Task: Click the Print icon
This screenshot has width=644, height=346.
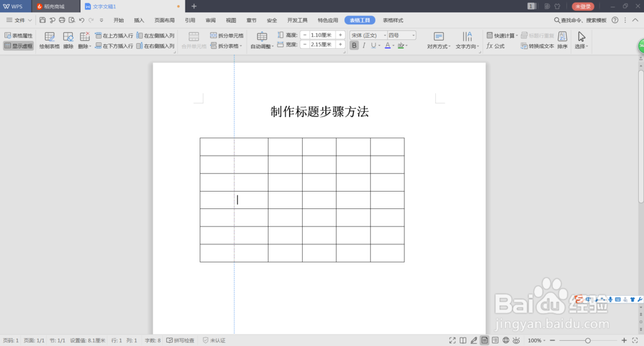Action: pos(62,20)
